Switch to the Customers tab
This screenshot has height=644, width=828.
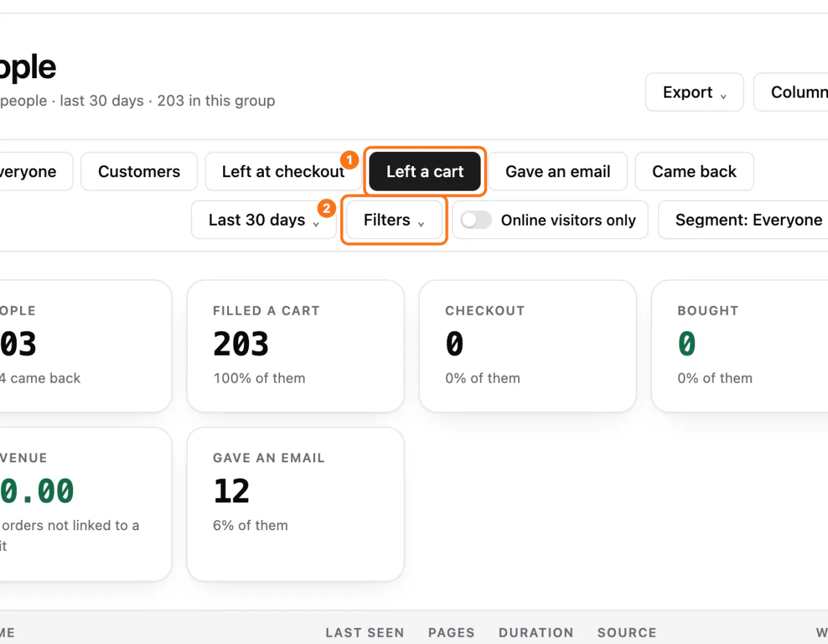tap(139, 171)
